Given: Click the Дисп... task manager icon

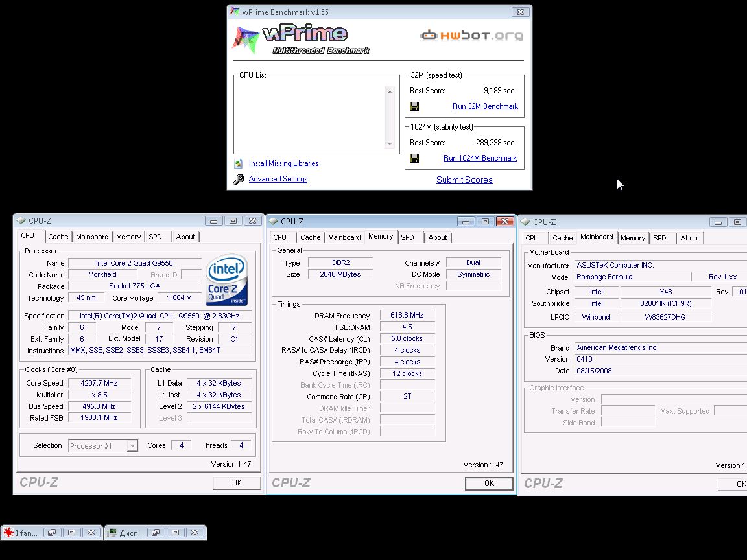Looking at the screenshot, I should point(112,532).
